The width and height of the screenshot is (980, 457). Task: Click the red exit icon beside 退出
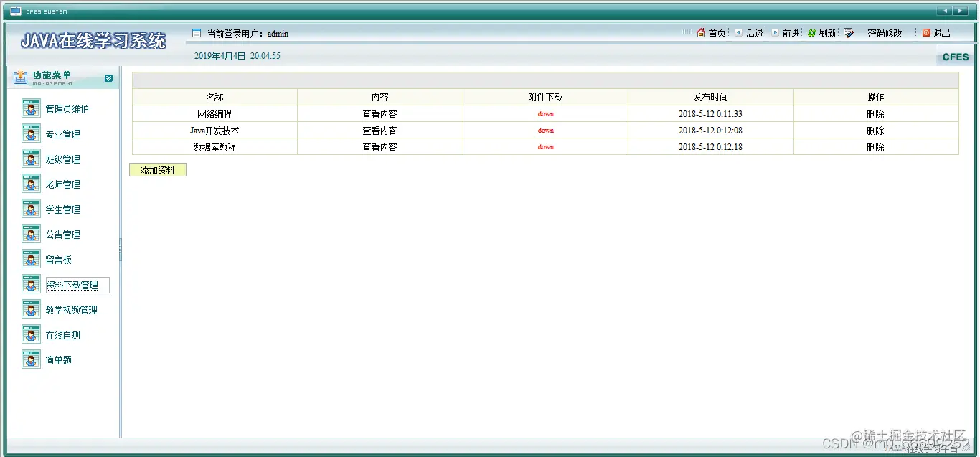point(926,33)
